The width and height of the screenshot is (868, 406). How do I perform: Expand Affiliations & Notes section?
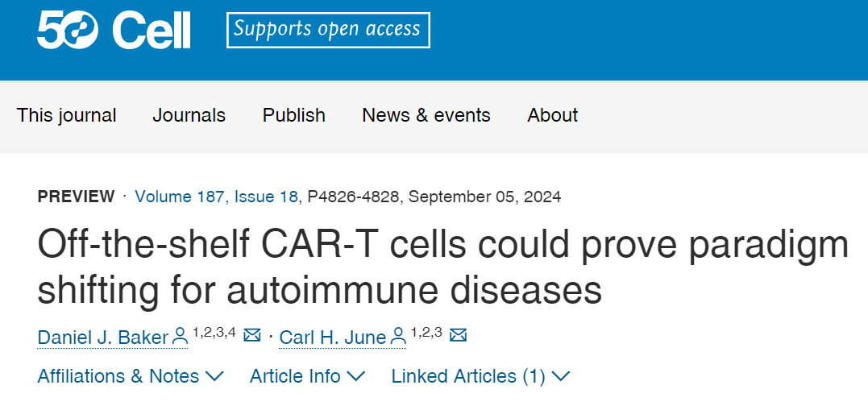[130, 376]
